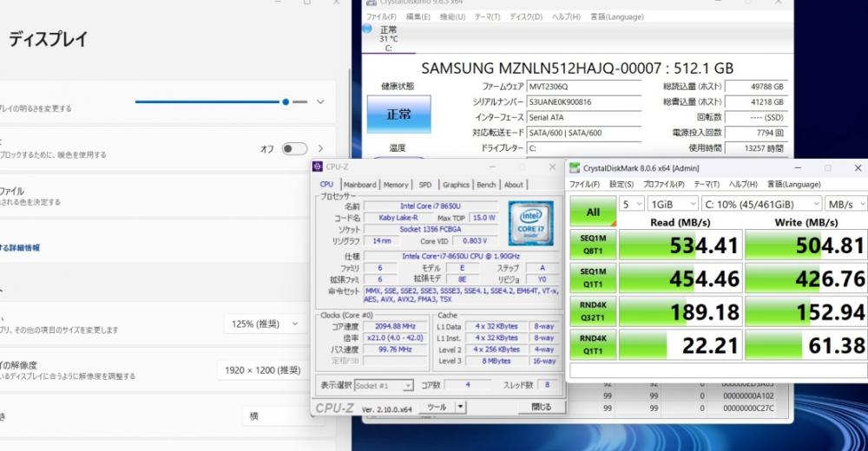Open the C: 10% drive selection dropdown
This screenshot has width=868, height=451.
click(762, 204)
